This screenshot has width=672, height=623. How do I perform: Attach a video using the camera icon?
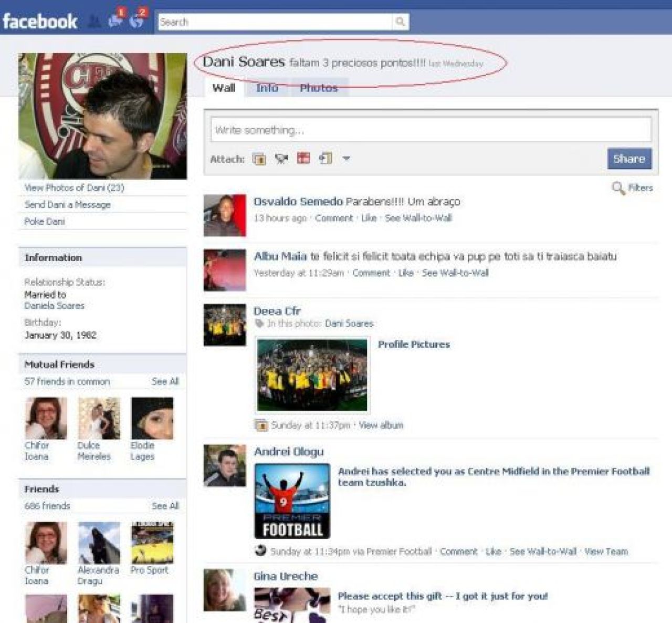click(x=282, y=159)
